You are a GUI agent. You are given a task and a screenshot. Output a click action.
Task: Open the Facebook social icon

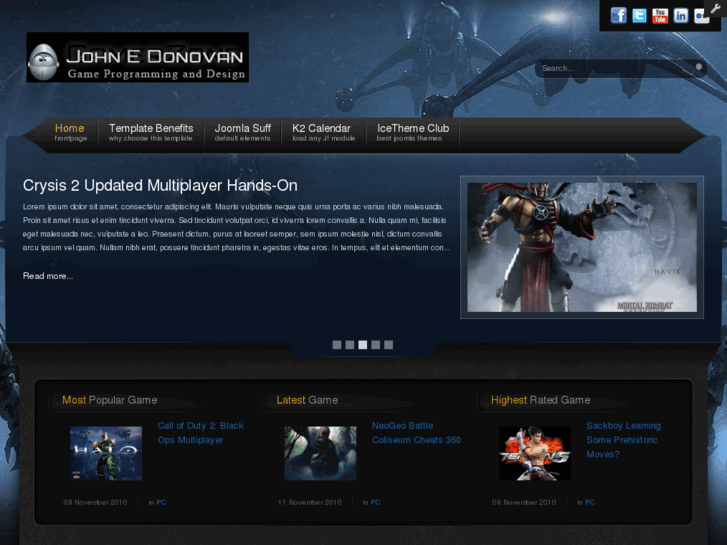(618, 15)
